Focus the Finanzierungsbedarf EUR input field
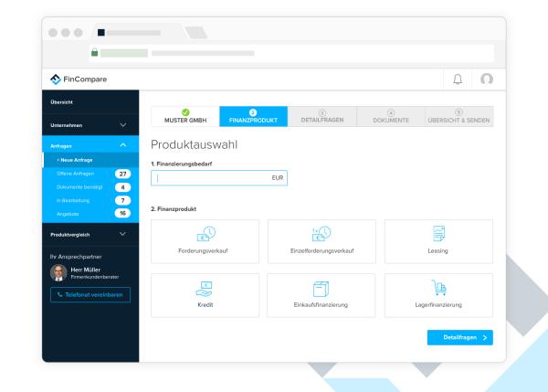Screen dimensions: 548x392 [219, 178]
